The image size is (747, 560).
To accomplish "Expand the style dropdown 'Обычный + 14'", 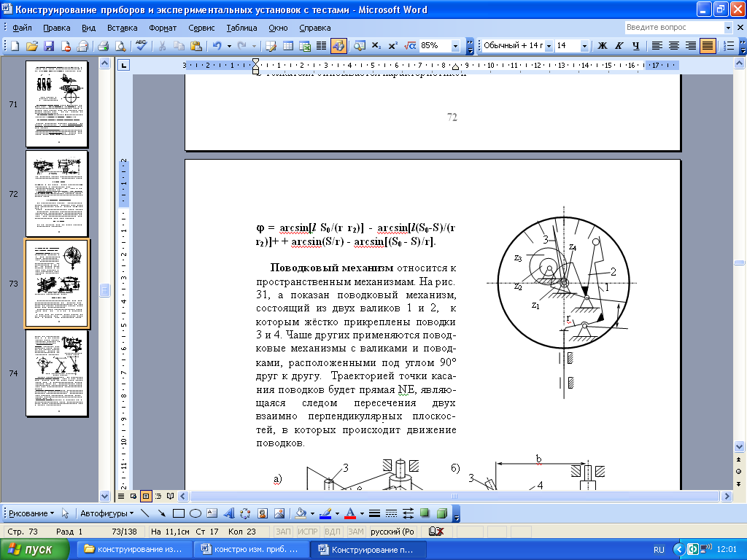I will [x=549, y=46].
